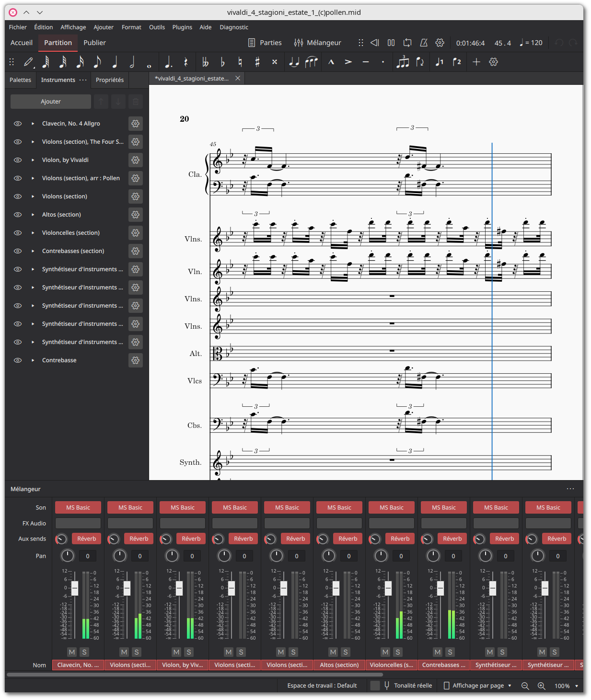The width and height of the screenshot is (591, 700).
Task: Mute the Clavecin mixer channel
Action: click(72, 652)
